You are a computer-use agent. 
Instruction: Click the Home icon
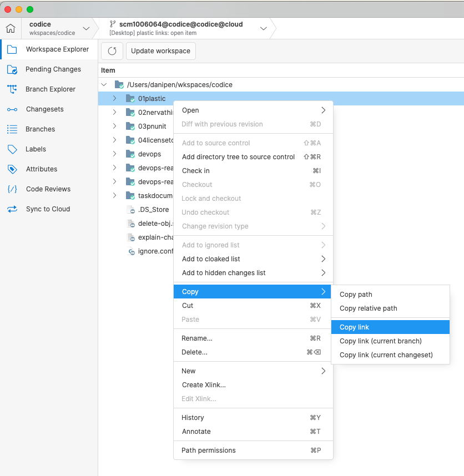pyautogui.click(x=10, y=28)
